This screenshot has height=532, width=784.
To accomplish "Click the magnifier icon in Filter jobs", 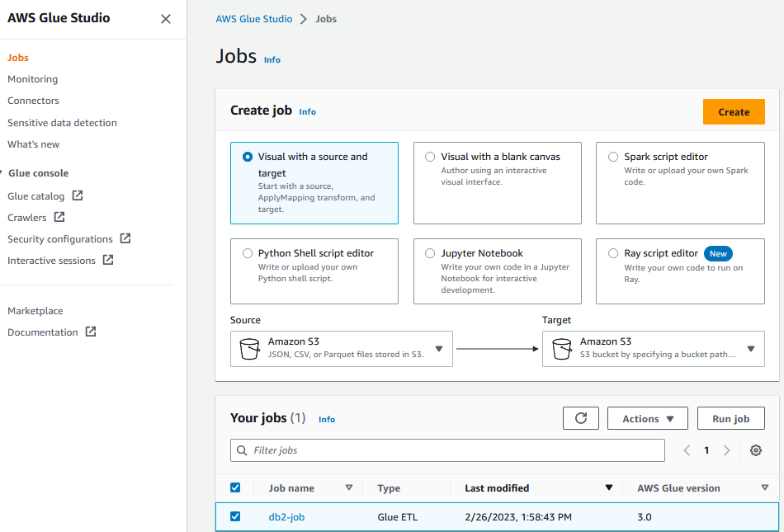I will [x=242, y=450].
